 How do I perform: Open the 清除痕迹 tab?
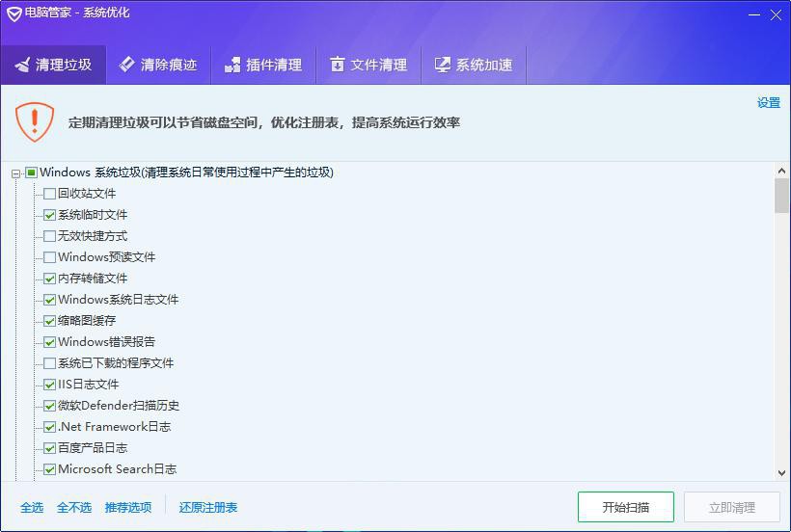[158, 65]
